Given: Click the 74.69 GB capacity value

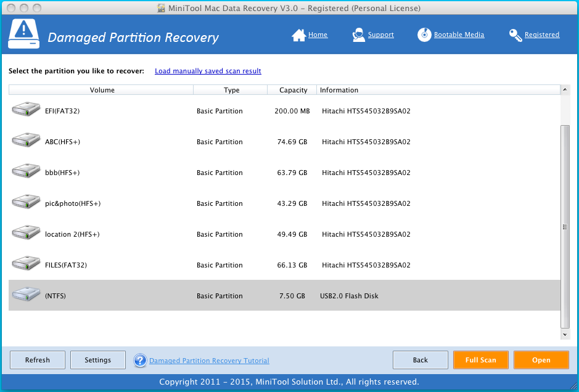Looking at the screenshot, I should [292, 142].
